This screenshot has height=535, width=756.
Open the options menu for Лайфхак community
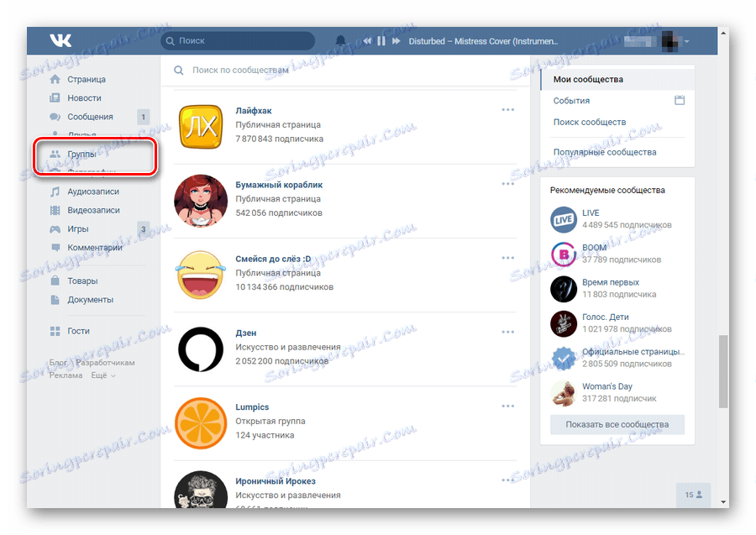[x=507, y=109]
